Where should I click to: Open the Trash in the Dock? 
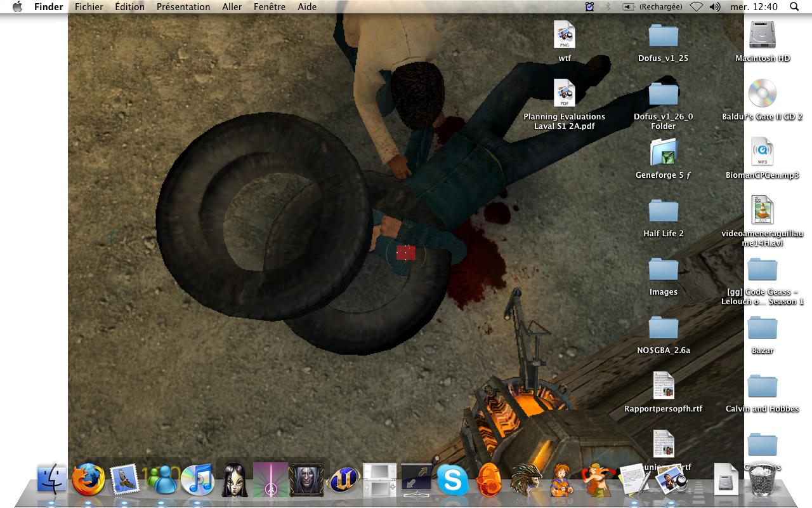pos(762,479)
